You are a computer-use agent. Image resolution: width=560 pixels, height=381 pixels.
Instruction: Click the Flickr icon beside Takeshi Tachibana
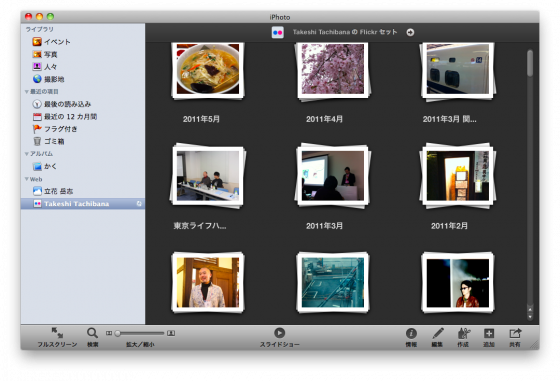click(x=37, y=204)
